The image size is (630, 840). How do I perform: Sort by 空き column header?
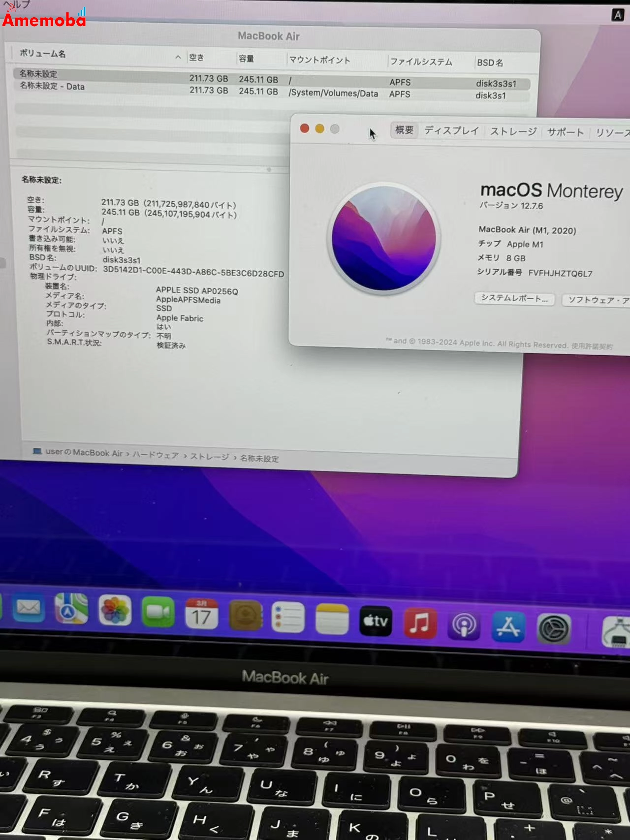196,57
